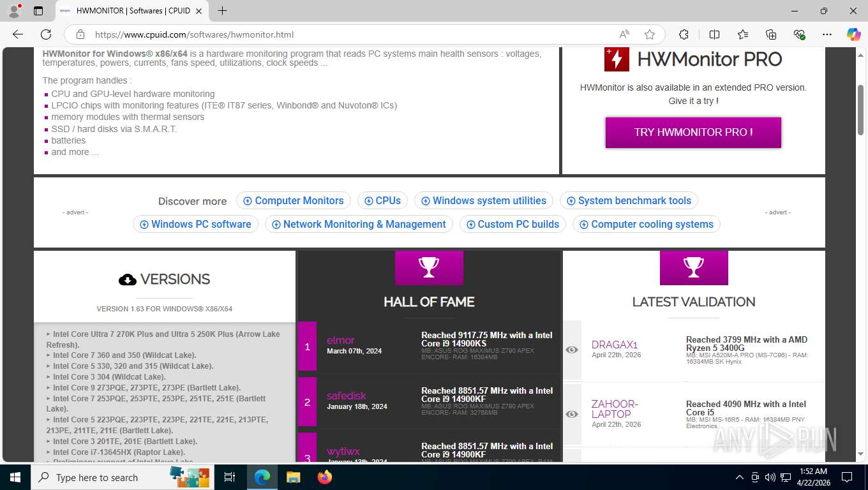Open the tab actions menu icon
The height and width of the screenshot is (490, 868).
(x=38, y=11)
